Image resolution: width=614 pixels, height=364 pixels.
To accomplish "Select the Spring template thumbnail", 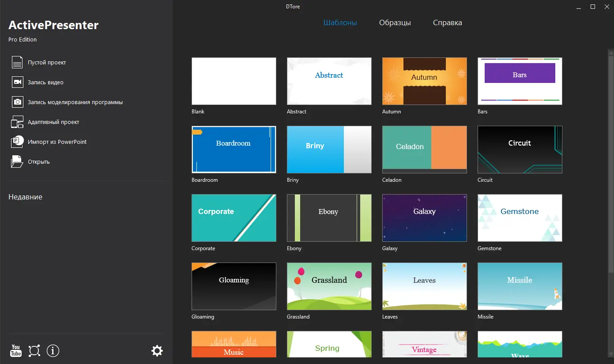I will [x=329, y=344].
